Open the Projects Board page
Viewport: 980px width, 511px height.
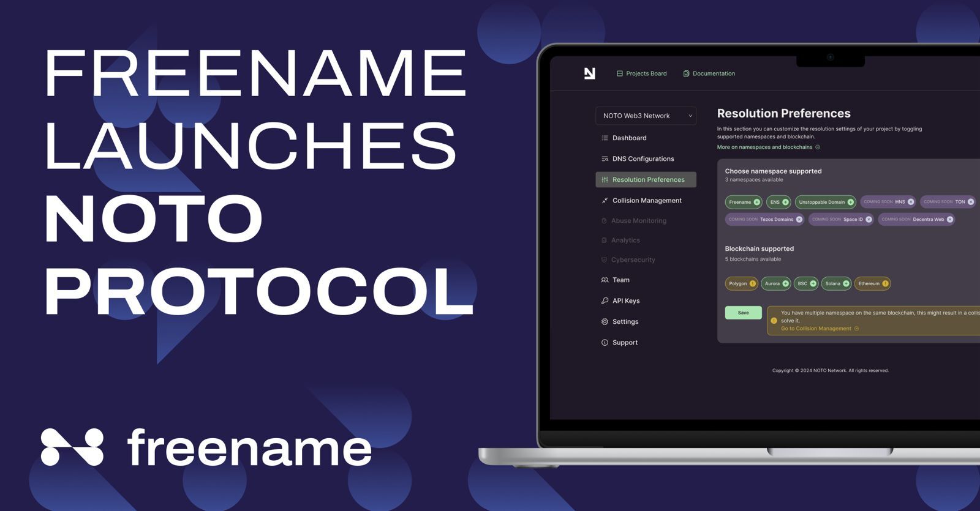641,73
